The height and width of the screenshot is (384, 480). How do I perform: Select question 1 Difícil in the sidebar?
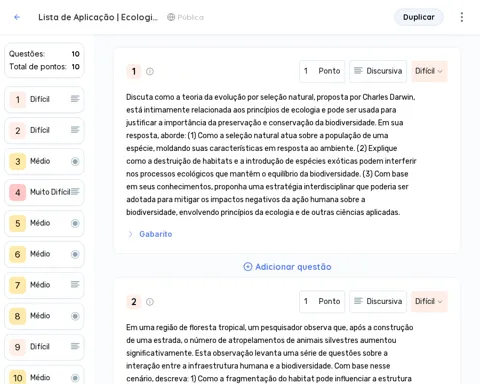(x=44, y=99)
